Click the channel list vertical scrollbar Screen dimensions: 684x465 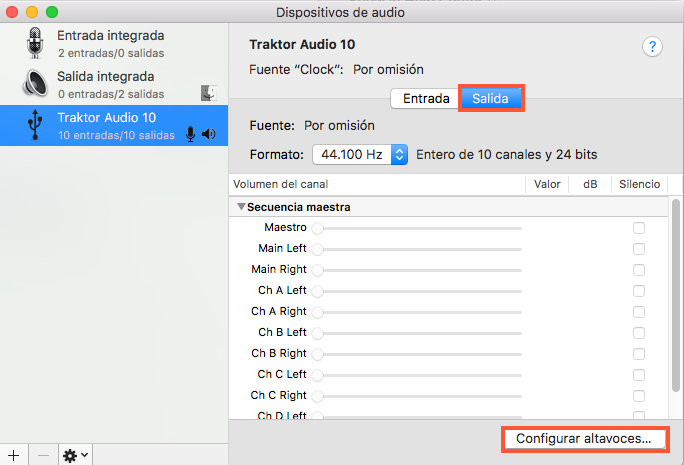[676, 295]
